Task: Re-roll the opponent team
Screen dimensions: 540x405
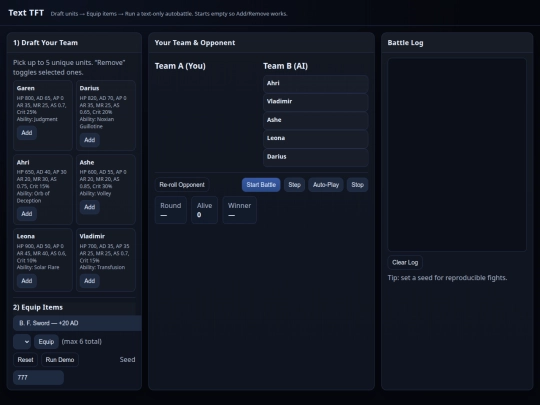Action: click(x=182, y=185)
